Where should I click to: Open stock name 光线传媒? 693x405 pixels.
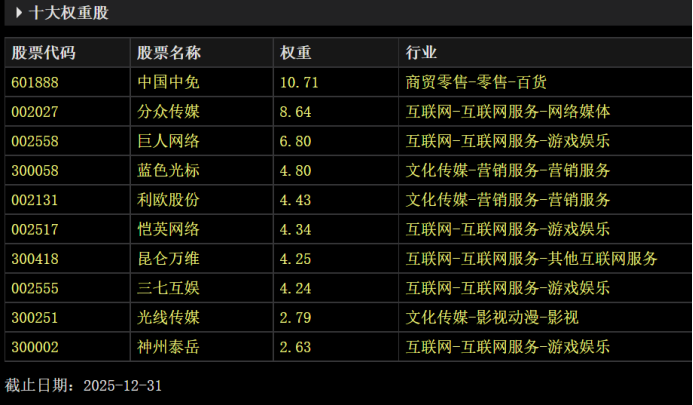point(168,317)
